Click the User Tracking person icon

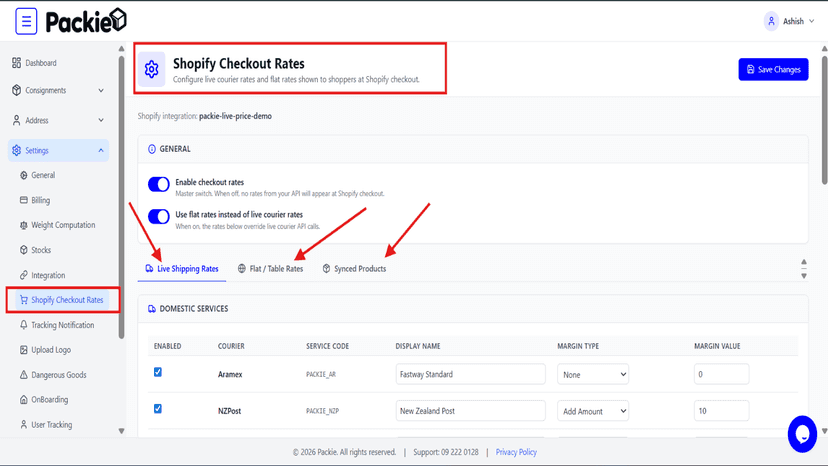click(23, 424)
